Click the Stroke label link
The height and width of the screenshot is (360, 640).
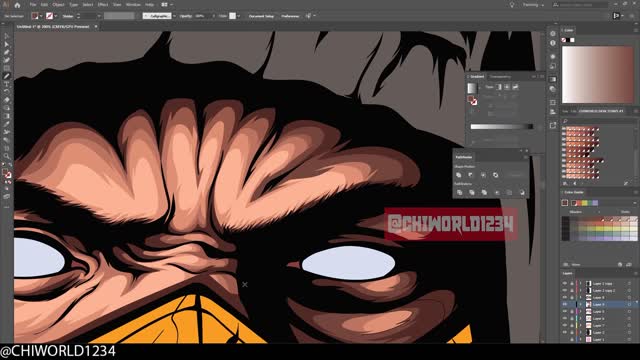[68, 16]
